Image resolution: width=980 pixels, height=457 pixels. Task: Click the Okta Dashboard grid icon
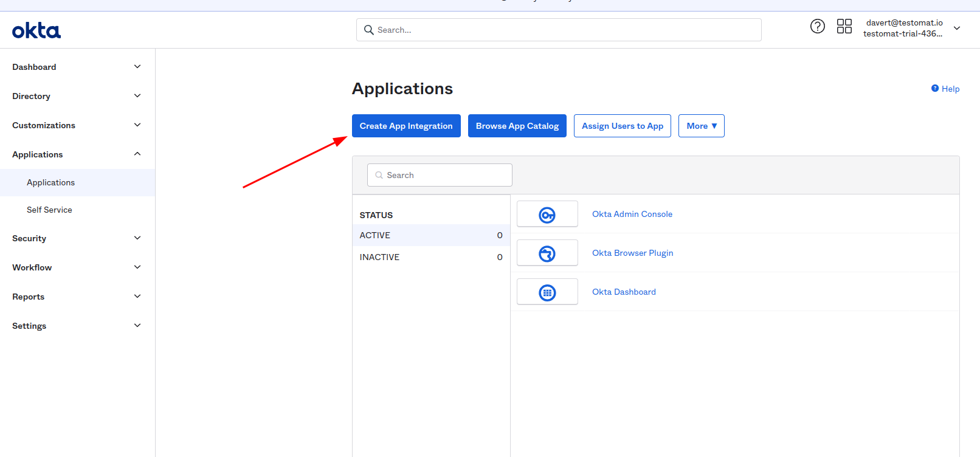547,292
